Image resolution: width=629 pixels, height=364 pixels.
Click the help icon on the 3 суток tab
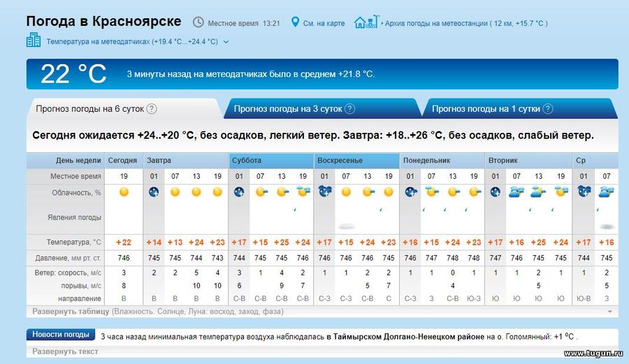[x=350, y=108]
